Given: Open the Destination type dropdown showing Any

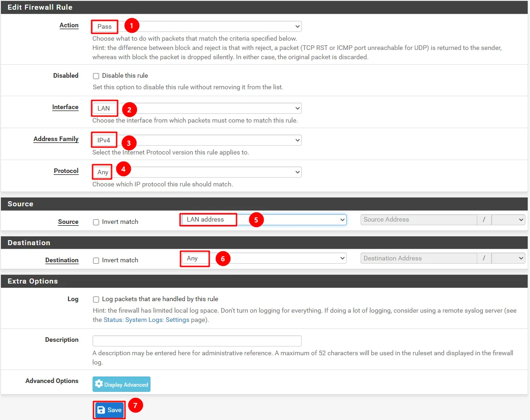Looking at the screenshot, I should click(263, 258).
